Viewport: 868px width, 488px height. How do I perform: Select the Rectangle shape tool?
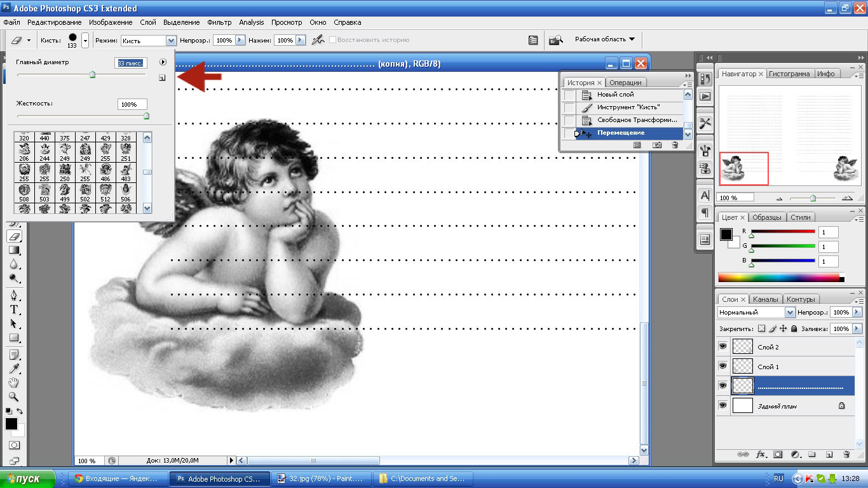point(13,337)
